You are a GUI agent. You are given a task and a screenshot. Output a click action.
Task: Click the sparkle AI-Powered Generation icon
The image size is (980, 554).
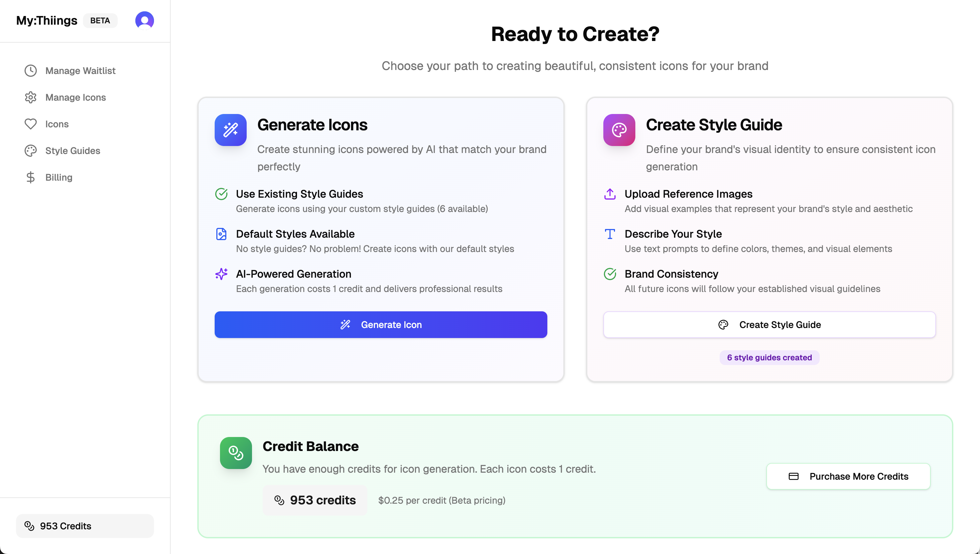tap(221, 274)
